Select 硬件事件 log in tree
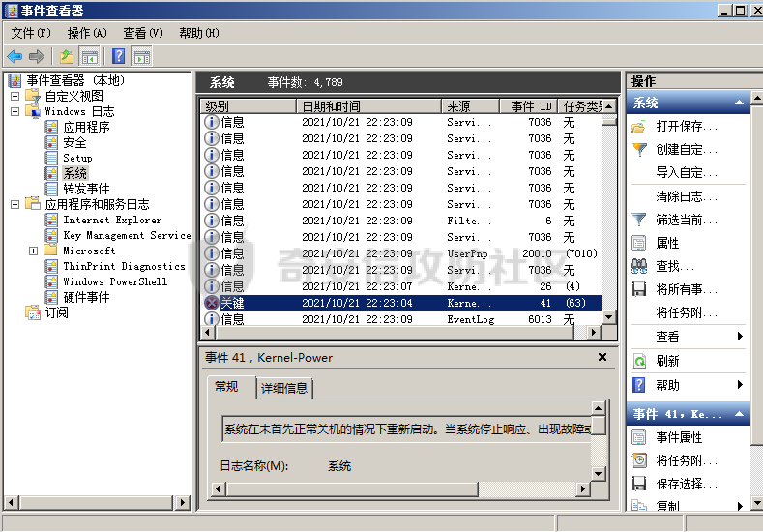This screenshot has width=763, height=532. point(86,297)
